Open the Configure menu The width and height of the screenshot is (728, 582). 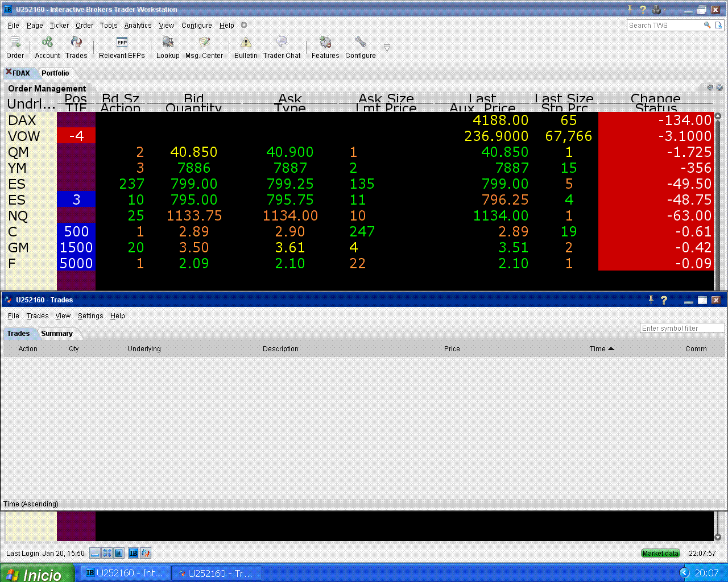pos(197,26)
